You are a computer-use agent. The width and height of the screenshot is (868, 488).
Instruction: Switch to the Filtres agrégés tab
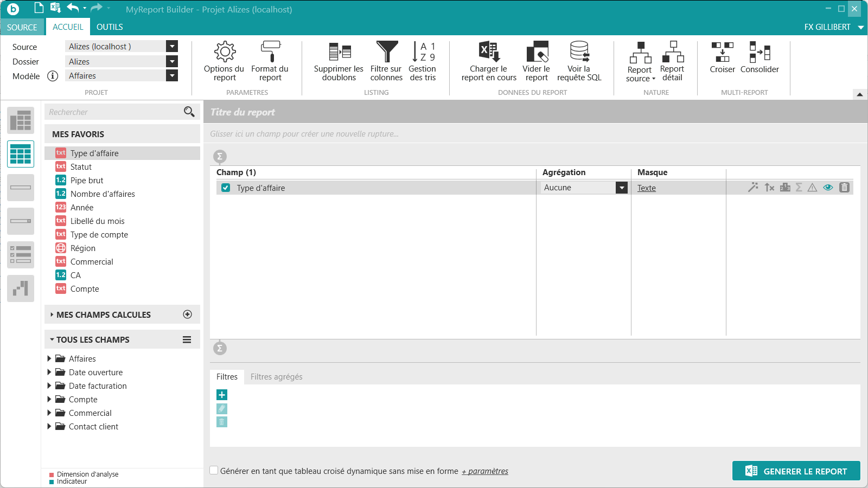pos(276,377)
